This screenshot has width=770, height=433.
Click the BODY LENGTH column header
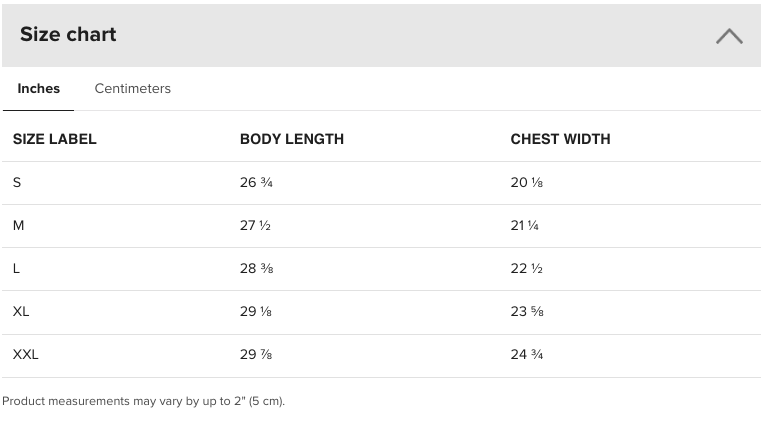[292, 139]
